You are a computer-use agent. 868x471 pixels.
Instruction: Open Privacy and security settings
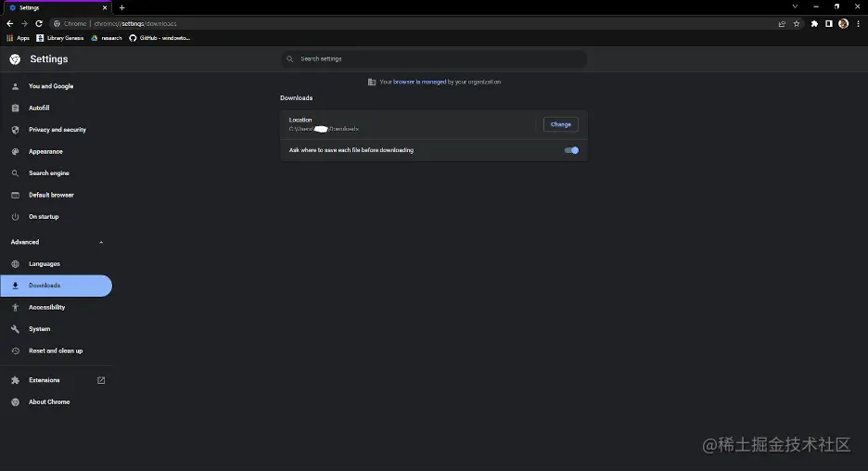[x=56, y=130]
